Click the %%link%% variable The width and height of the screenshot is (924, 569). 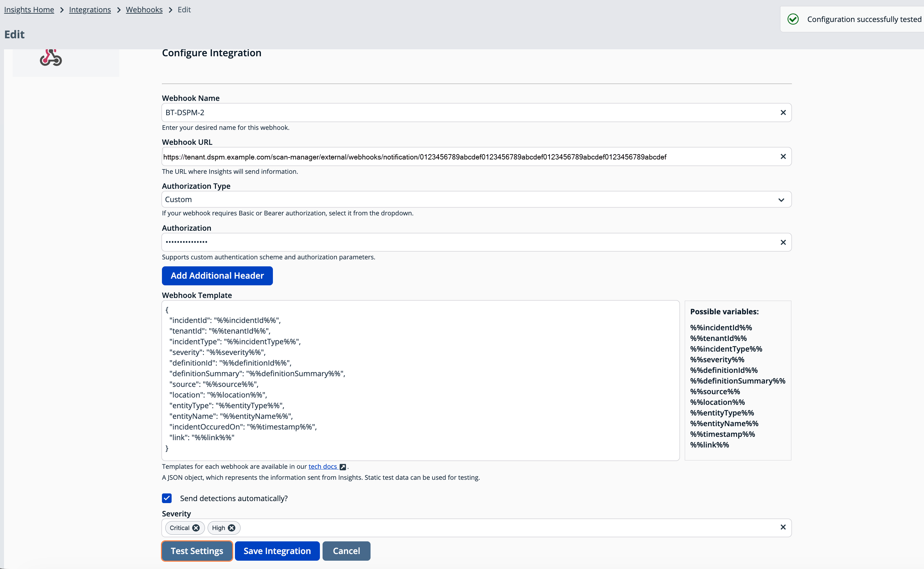tap(709, 445)
